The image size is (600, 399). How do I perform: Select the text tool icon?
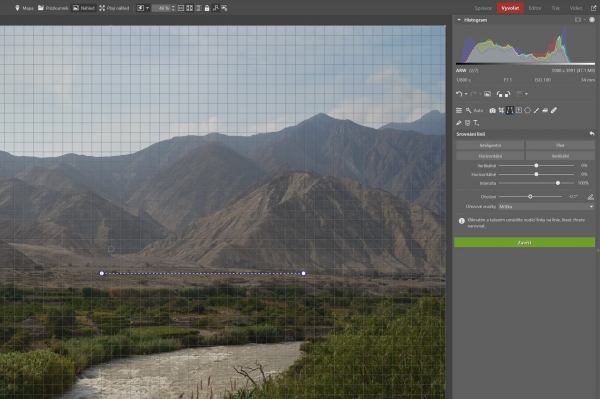pyautogui.click(x=476, y=123)
